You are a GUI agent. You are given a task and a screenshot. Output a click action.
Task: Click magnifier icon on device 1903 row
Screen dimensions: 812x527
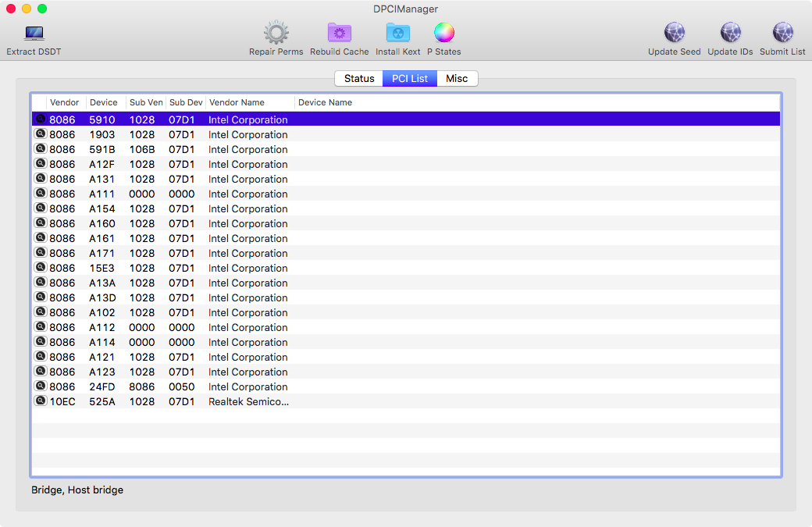point(41,134)
